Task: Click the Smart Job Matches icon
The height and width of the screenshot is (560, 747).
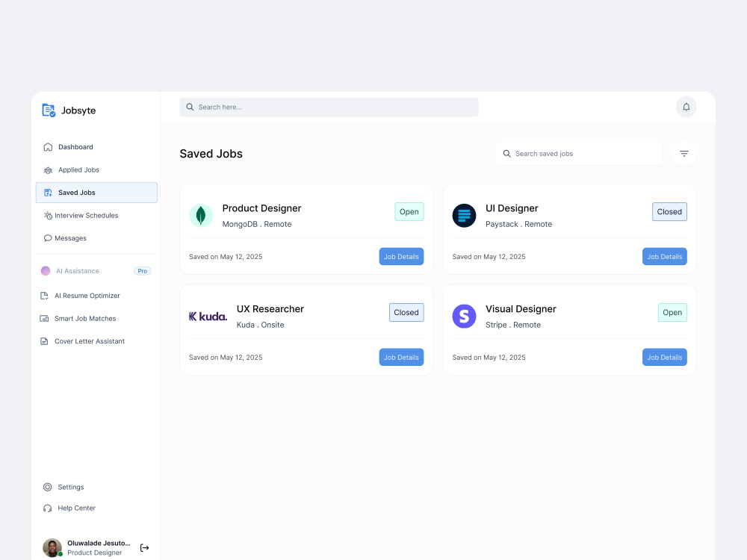Action: coord(44,319)
